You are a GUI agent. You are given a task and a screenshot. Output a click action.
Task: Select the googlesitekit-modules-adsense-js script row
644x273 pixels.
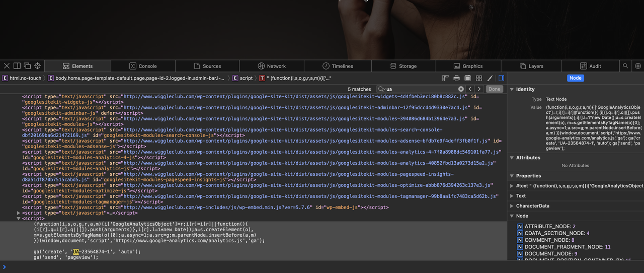[x=262, y=144]
